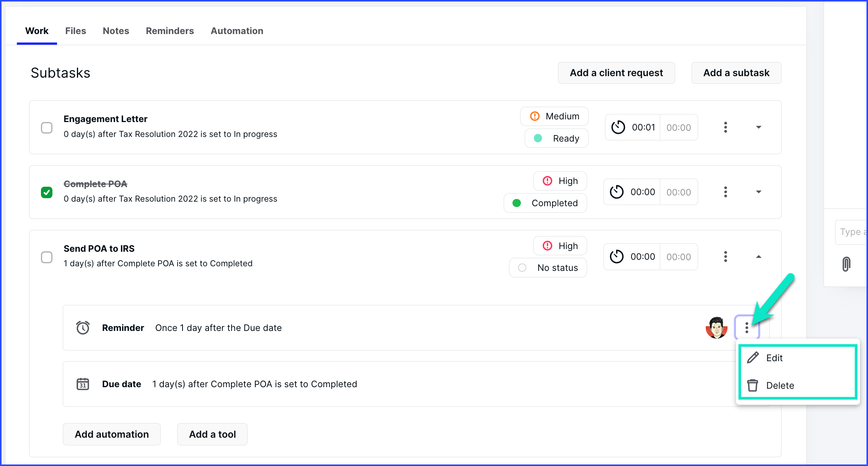Viewport: 868px width, 466px height.
Task: Open the Completed status dropdown
Action: (545, 203)
